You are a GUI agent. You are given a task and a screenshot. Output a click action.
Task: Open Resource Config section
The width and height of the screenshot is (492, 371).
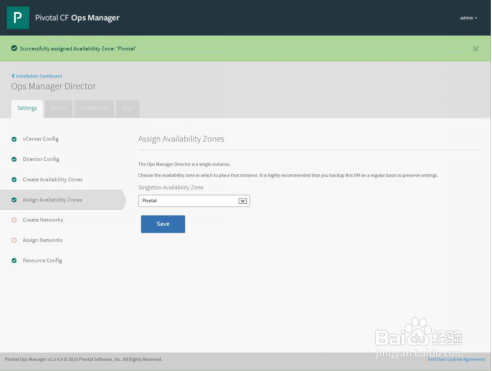(x=42, y=261)
